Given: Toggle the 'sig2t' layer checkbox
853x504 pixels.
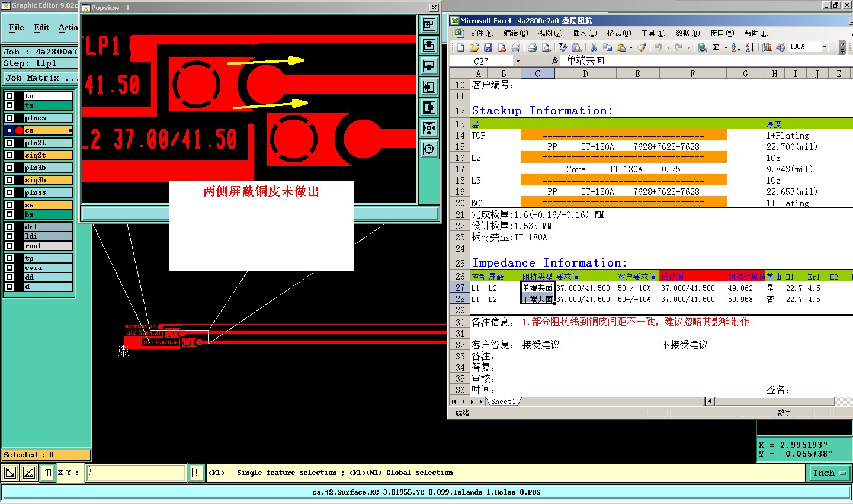Looking at the screenshot, I should [9, 155].
